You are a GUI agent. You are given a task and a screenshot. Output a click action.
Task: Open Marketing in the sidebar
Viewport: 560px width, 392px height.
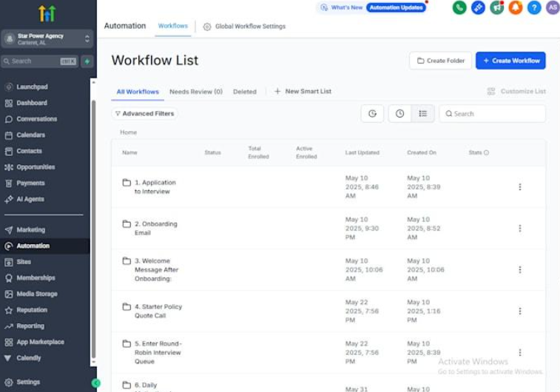pos(31,229)
